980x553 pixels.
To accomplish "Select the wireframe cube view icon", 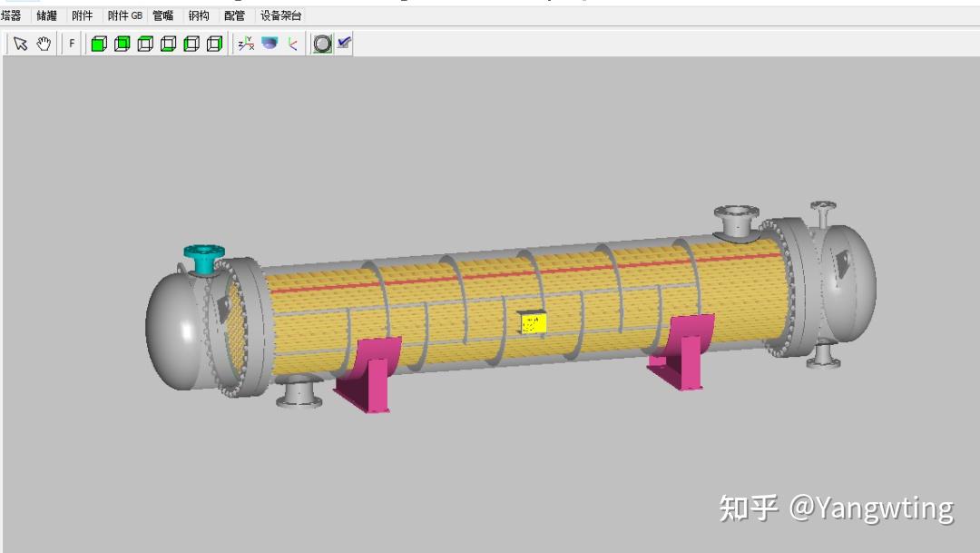I will pyautogui.click(x=144, y=42).
